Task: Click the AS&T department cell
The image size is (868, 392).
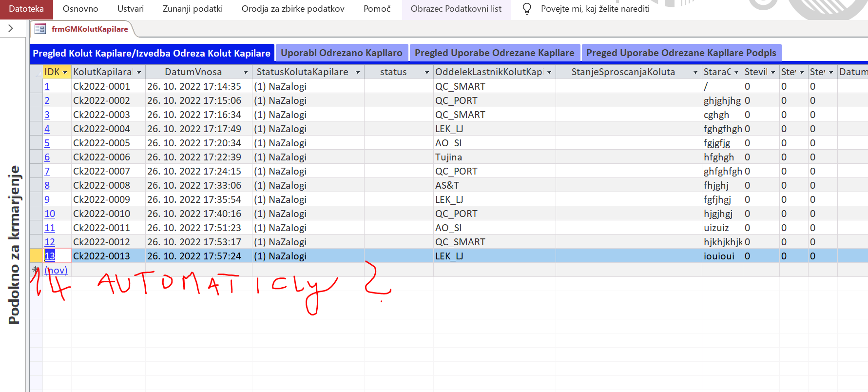Action: (495, 185)
